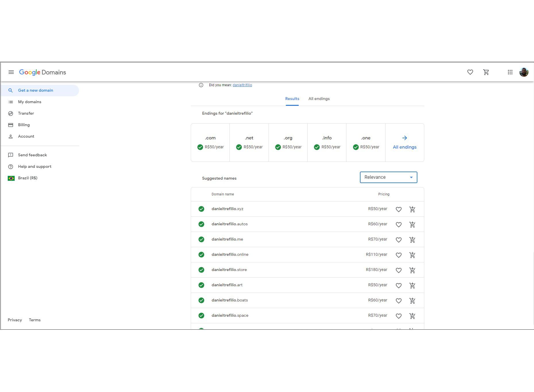Screen dimensions: 534x392
Task: Open shopping cart in header
Action: click(x=486, y=72)
